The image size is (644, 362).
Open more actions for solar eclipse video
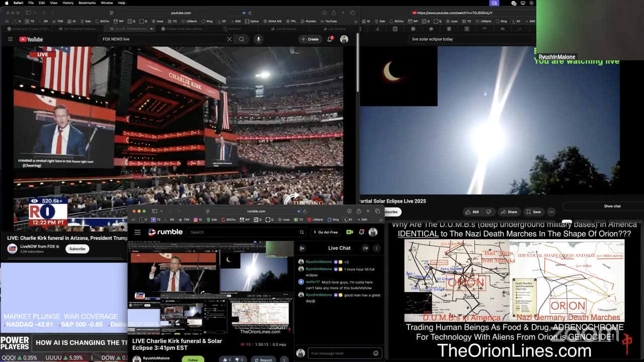click(x=551, y=212)
